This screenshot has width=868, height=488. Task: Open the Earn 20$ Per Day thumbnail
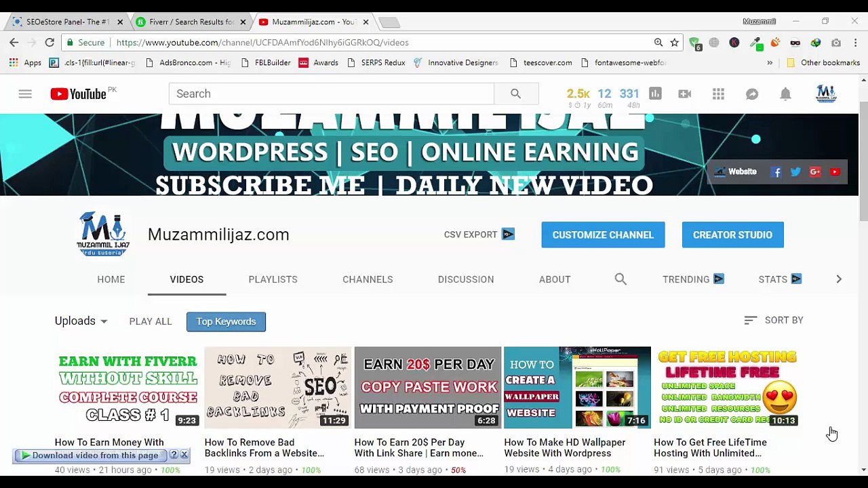(x=428, y=388)
